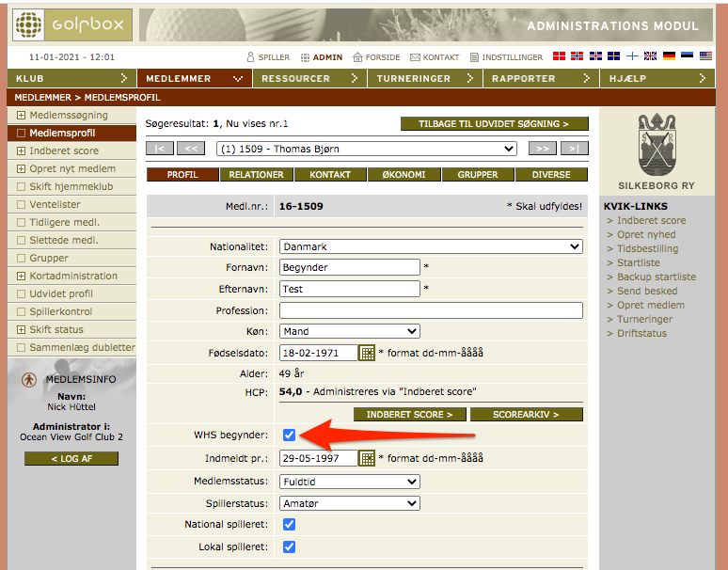The width and height of the screenshot is (728, 570).
Task: Open the Nationalitet dropdown
Action: click(431, 246)
